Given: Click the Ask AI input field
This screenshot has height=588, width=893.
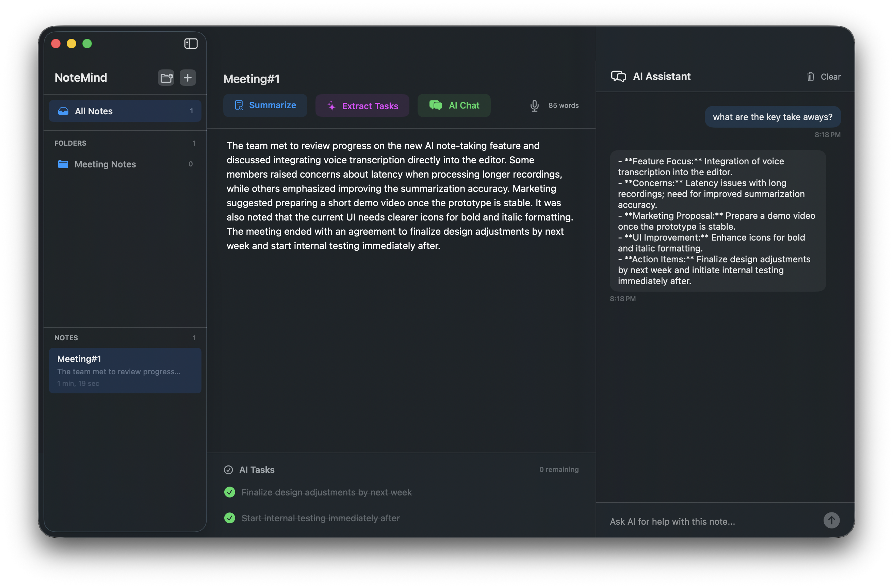Looking at the screenshot, I should coord(709,521).
